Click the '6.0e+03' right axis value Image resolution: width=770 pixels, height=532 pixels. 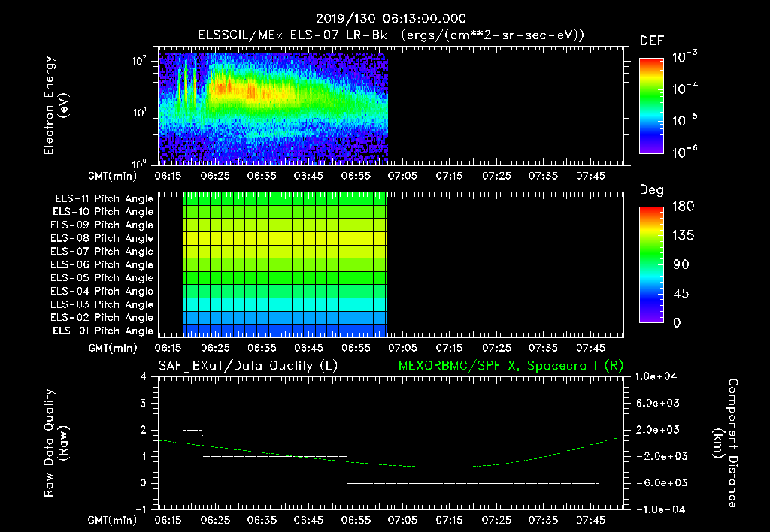pos(659,403)
